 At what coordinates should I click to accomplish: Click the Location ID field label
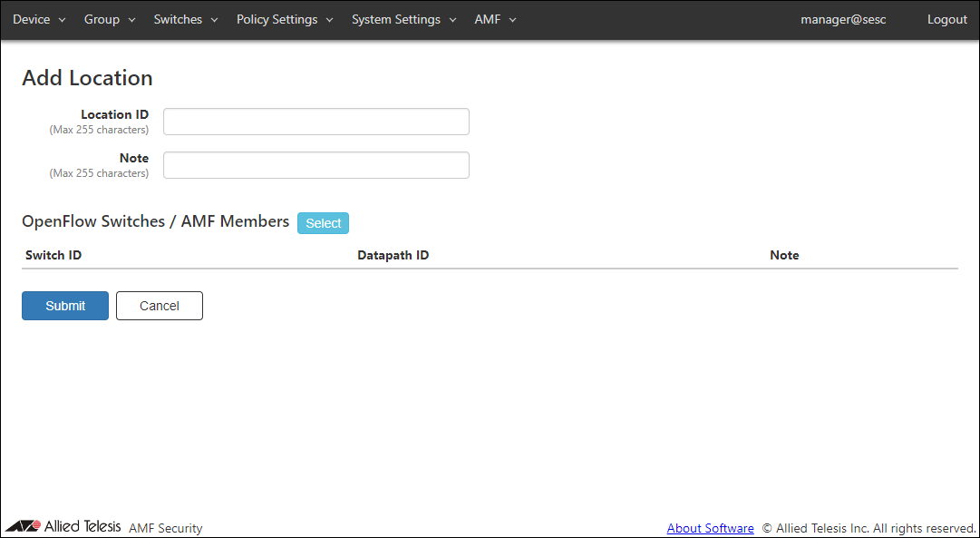114,115
